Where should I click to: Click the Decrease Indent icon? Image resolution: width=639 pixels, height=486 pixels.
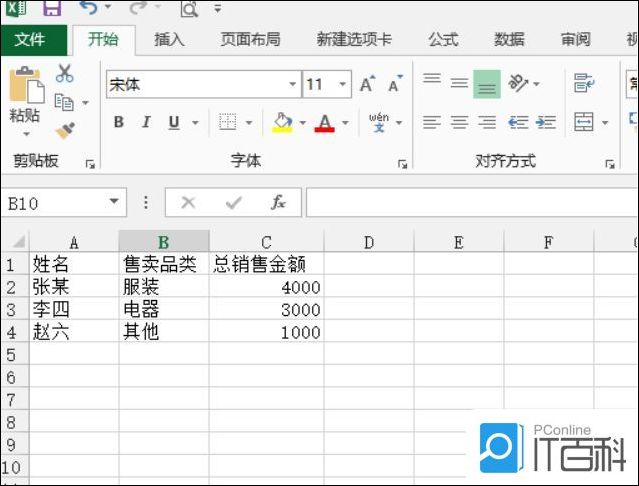coord(518,122)
